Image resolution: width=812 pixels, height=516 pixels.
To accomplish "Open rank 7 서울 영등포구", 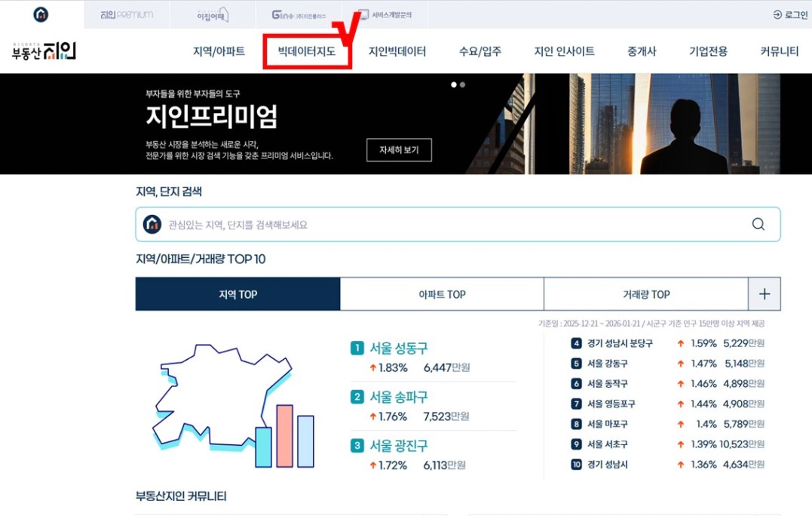I will tap(611, 404).
